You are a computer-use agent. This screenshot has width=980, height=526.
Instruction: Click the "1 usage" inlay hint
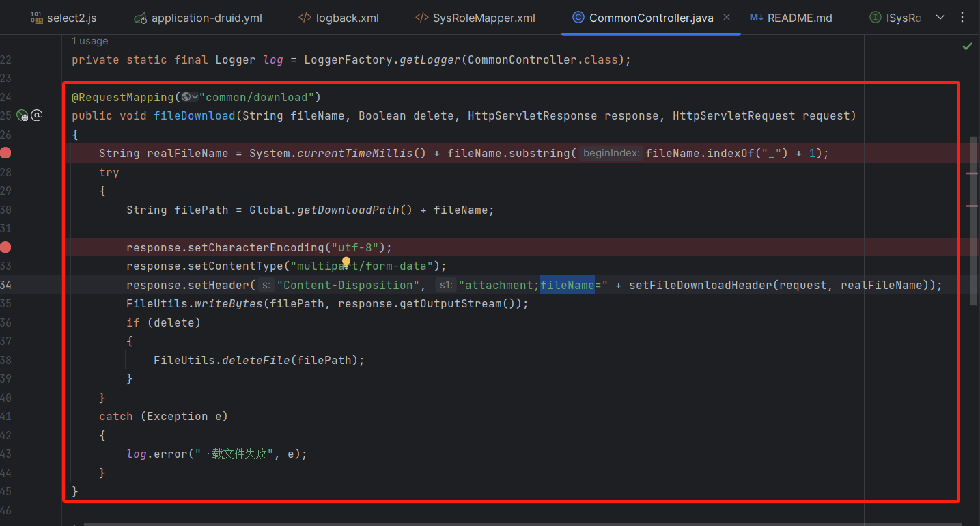pos(90,41)
